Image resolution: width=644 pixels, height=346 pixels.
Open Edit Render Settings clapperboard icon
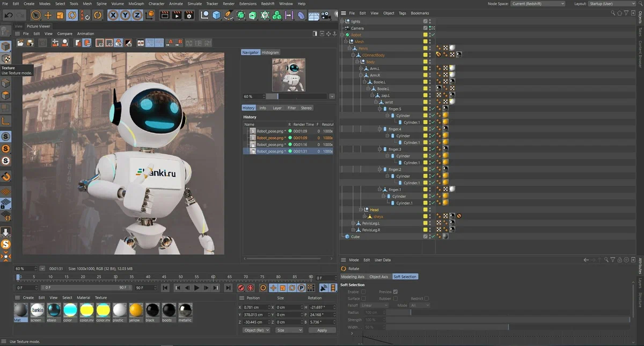pos(188,15)
